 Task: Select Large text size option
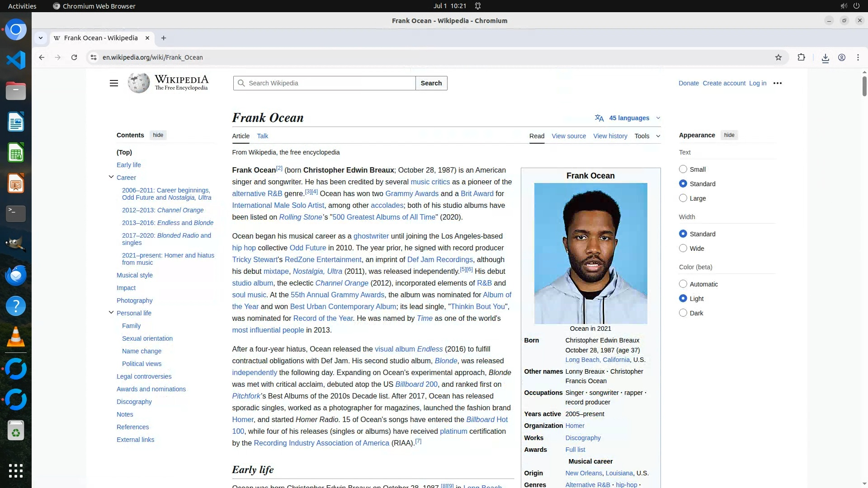(x=683, y=198)
